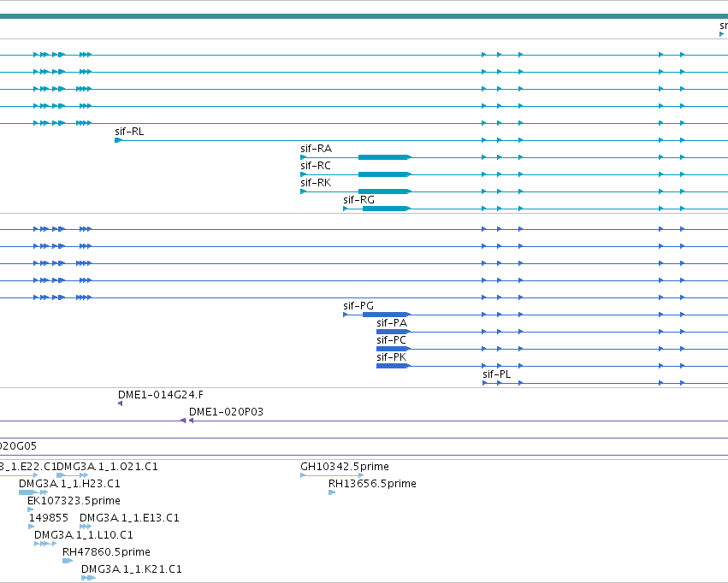The width and height of the screenshot is (728, 583).
Task: Select the DMG3A.1_1.K21.C1 label
Action: point(132,569)
